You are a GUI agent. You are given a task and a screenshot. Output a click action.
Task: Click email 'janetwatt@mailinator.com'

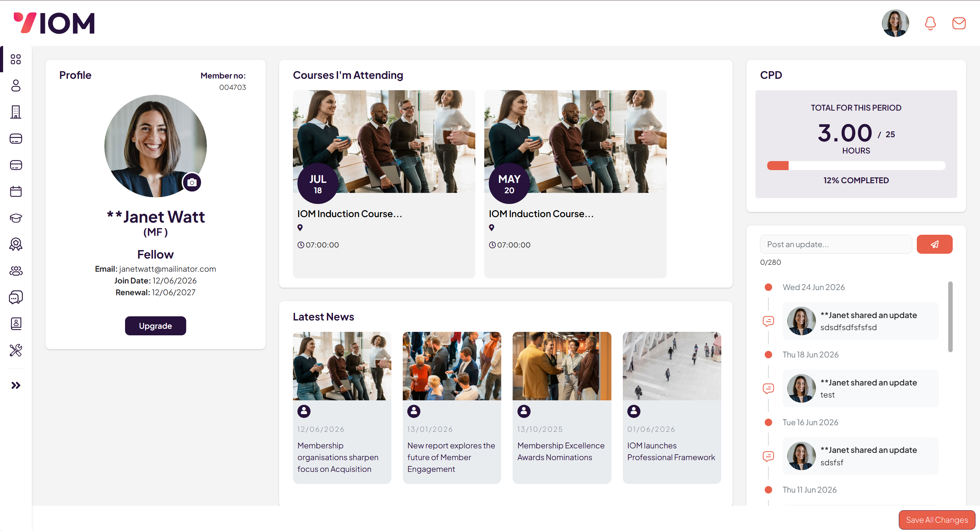coord(168,269)
